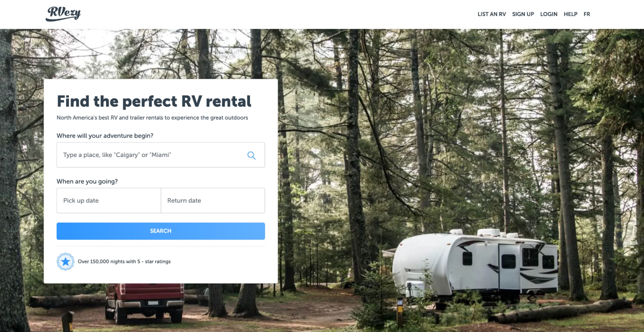The height and width of the screenshot is (332, 644).
Task: Click the 150,000 nights ratings text
Action: (x=124, y=261)
